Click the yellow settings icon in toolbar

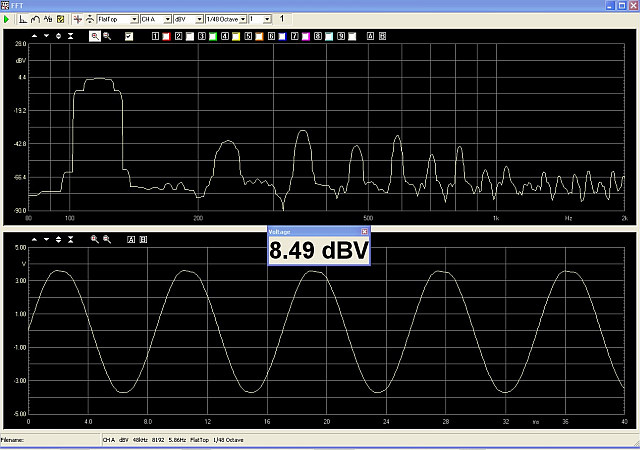(x=60, y=19)
